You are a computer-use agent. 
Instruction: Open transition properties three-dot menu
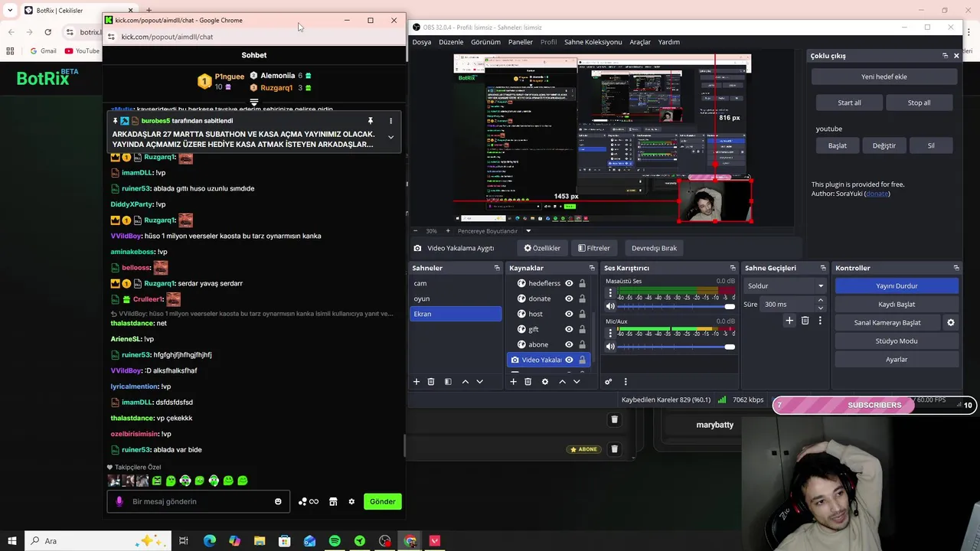click(820, 321)
